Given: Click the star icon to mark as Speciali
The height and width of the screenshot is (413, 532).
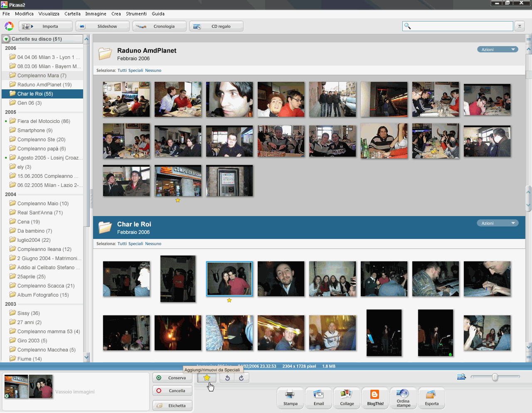Looking at the screenshot, I should [207, 378].
